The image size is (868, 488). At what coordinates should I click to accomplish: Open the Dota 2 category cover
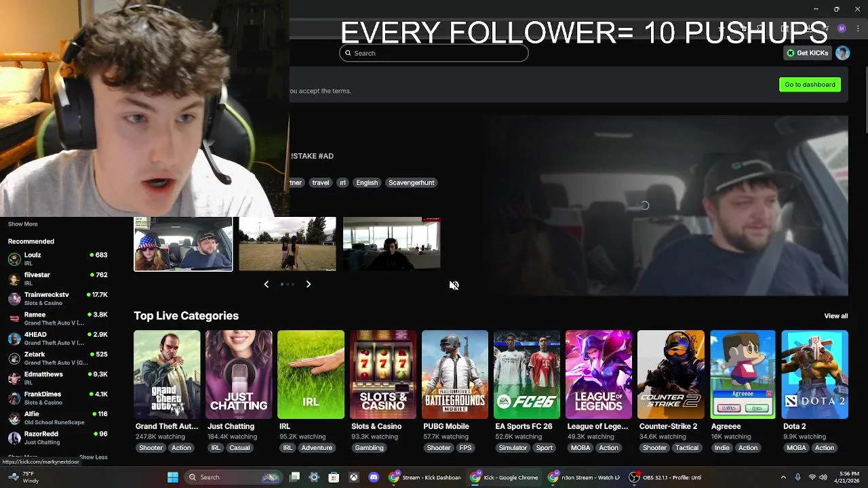click(814, 374)
